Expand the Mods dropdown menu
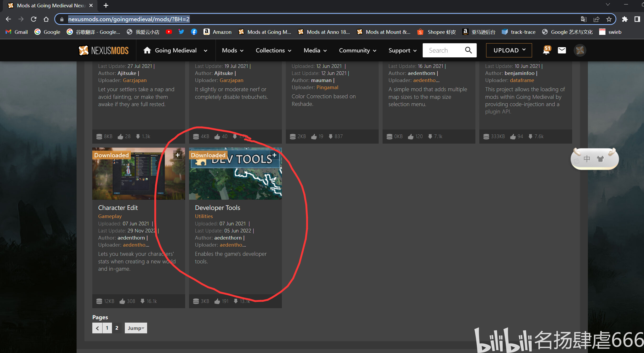Image resolution: width=644 pixels, height=353 pixels. click(233, 50)
